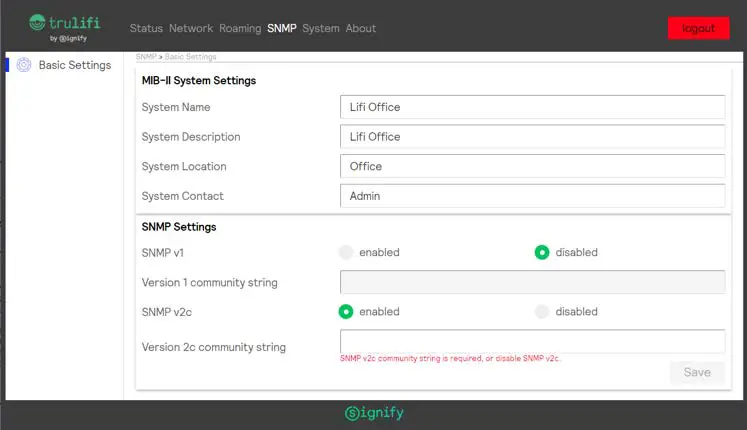This screenshot has height=430, width=747.
Task: Disable SNMP v2c radio button
Action: [x=542, y=311]
